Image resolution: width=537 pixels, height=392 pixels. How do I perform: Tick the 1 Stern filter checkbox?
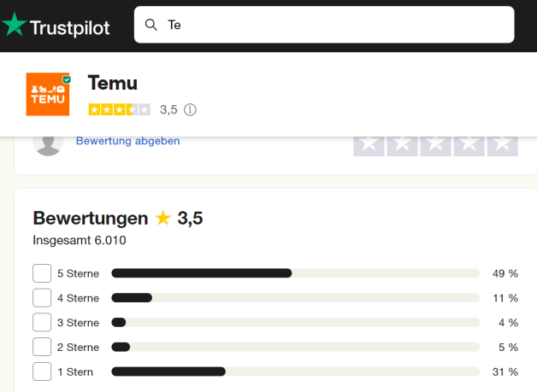click(x=42, y=372)
